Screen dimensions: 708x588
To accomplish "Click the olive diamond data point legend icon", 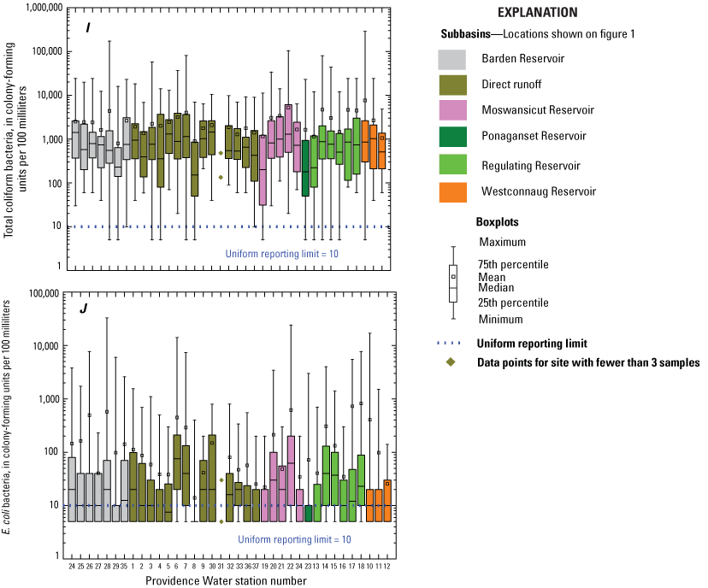I will pyautogui.click(x=453, y=362).
